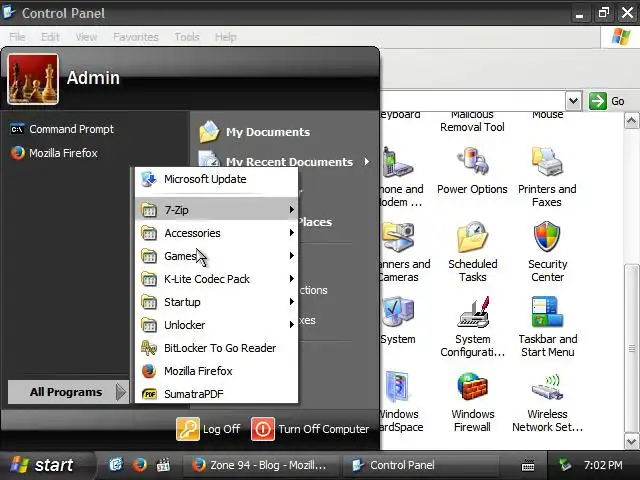Open Command Prompt from pinned list
Screen dimensions: 640x480
(x=61, y=129)
